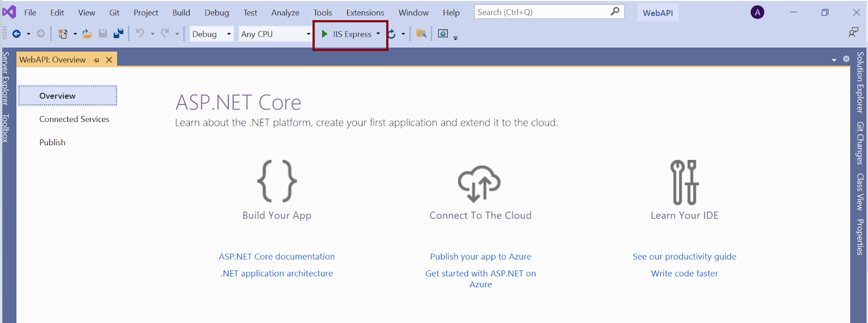Open the Test menu
This screenshot has width=868, height=323.
click(250, 12)
